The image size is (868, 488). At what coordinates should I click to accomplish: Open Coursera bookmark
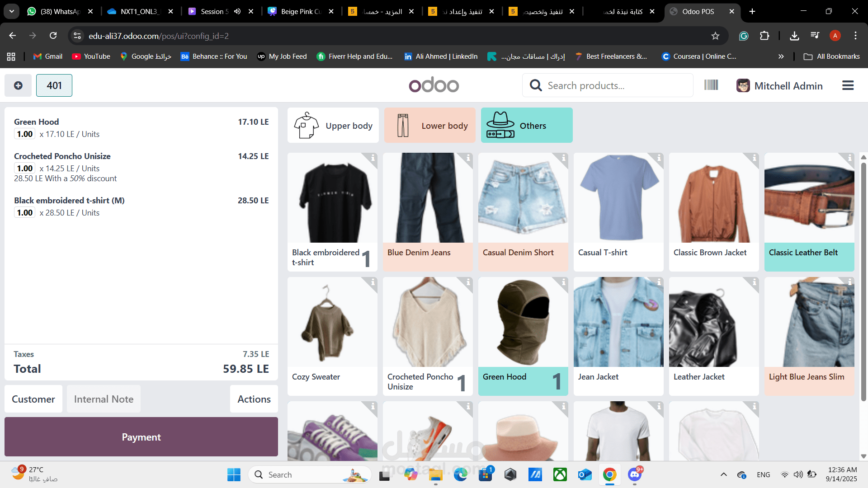[x=699, y=56]
